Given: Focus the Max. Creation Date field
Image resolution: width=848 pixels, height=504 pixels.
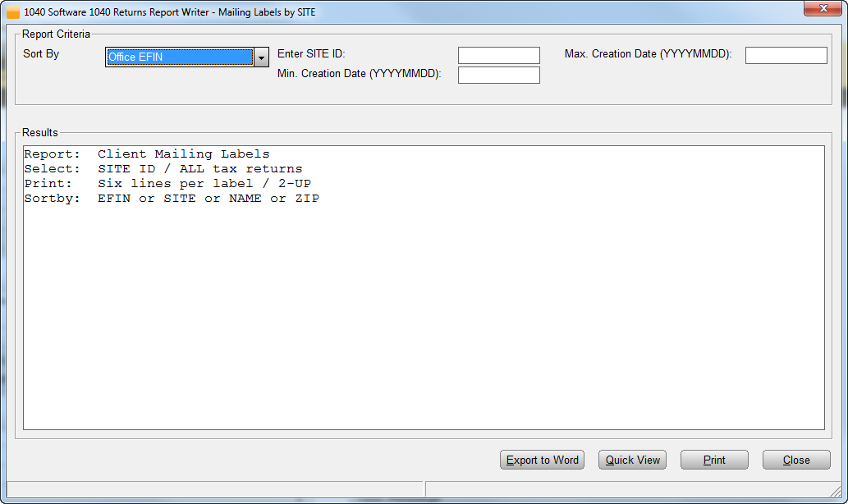Looking at the screenshot, I should coord(786,56).
